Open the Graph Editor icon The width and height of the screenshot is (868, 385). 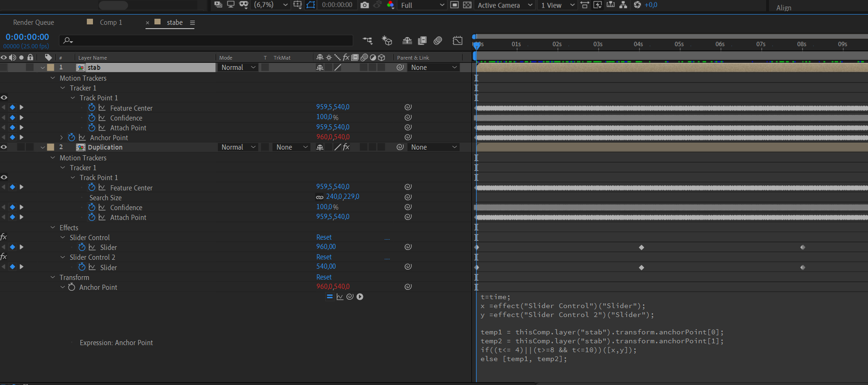tap(457, 41)
